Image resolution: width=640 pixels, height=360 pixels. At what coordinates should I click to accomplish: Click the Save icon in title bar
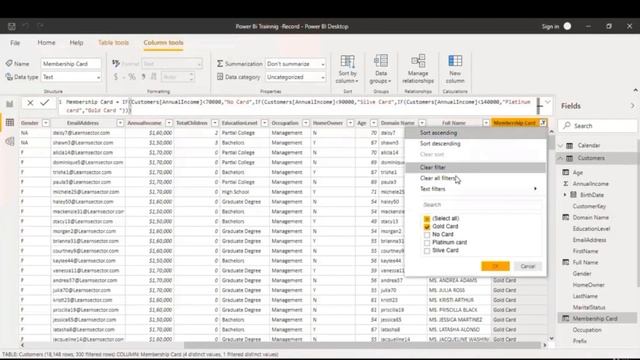pos(11,27)
